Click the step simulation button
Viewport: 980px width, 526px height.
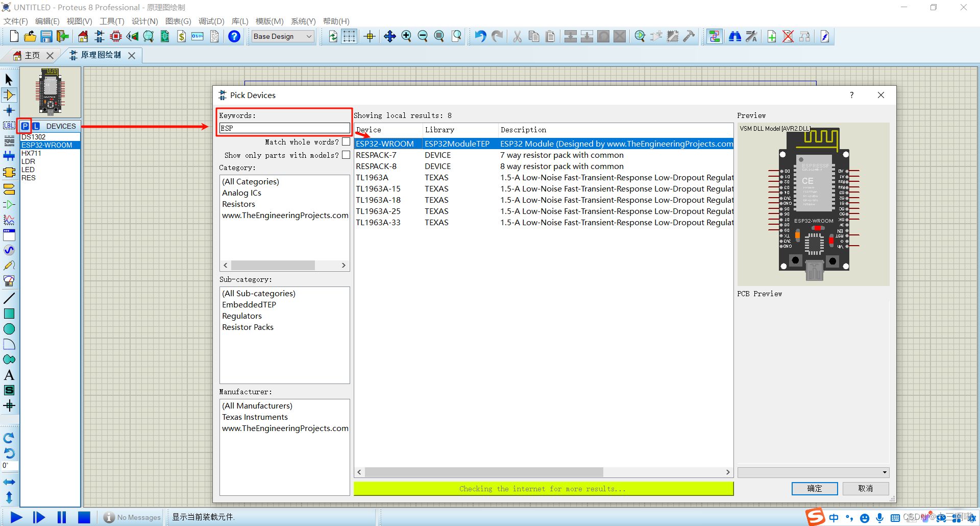(39, 517)
